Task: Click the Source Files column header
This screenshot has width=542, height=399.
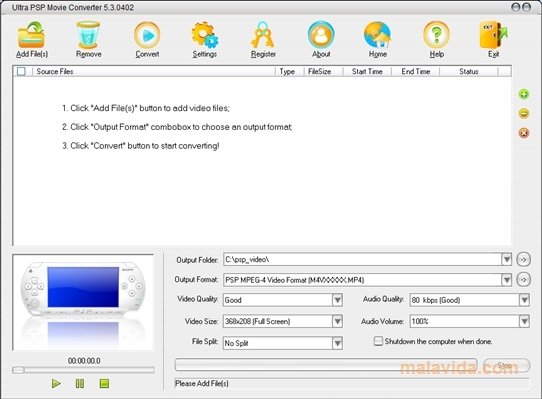Action: pyautogui.click(x=154, y=71)
